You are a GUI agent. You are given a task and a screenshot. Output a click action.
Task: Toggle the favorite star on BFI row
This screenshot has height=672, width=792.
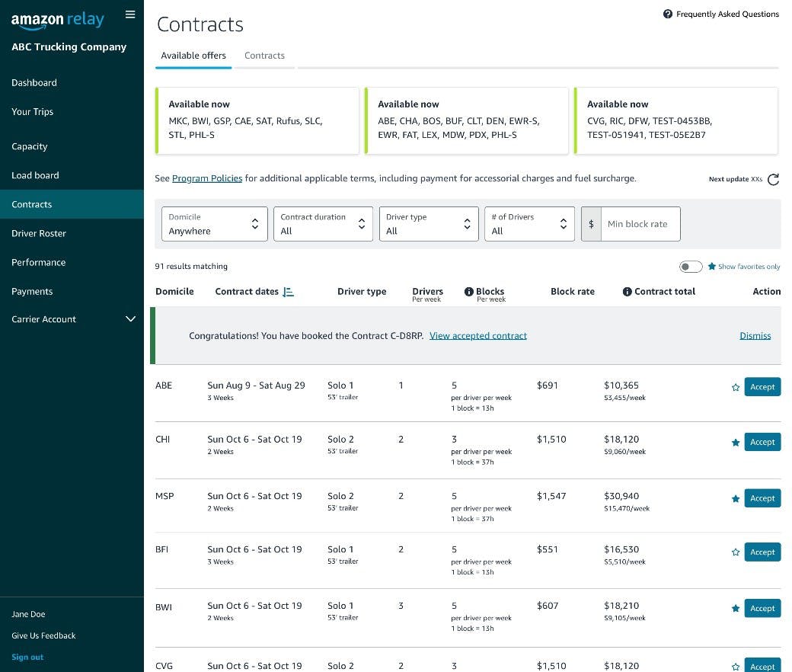[736, 552]
